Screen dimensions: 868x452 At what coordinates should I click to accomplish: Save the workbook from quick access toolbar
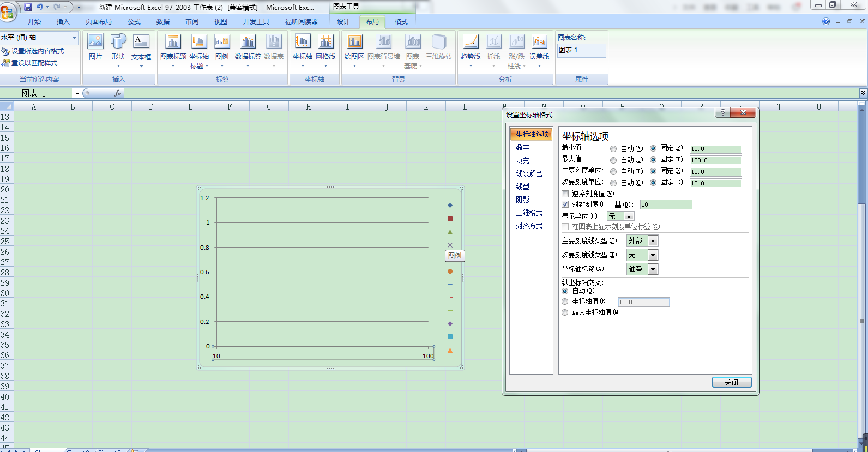pyautogui.click(x=27, y=7)
